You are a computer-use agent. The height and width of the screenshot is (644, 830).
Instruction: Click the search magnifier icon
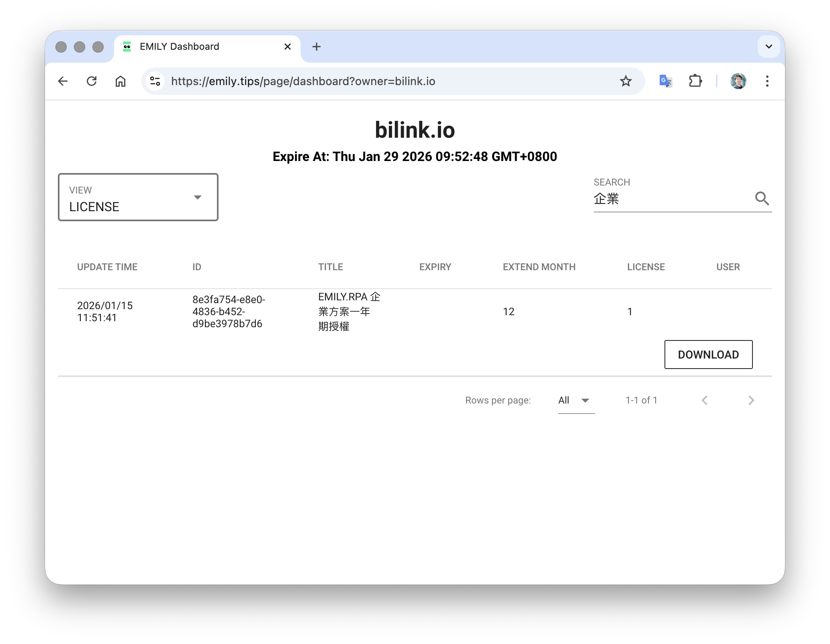[x=762, y=199]
